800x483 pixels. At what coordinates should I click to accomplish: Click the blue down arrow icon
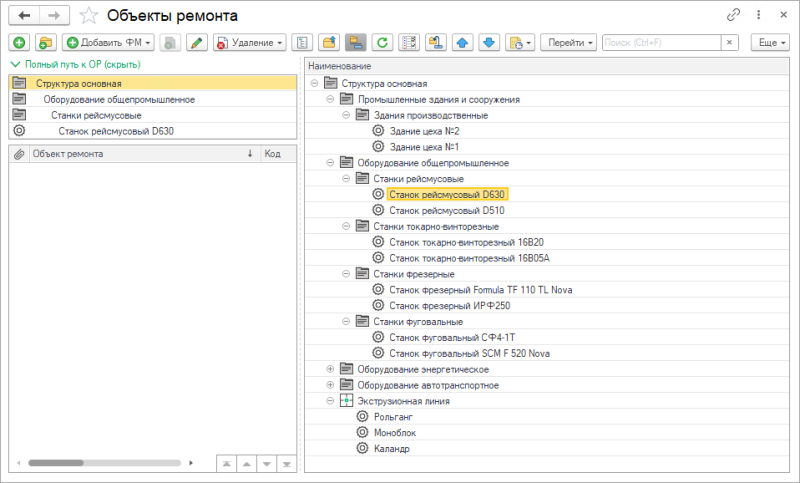(489, 42)
